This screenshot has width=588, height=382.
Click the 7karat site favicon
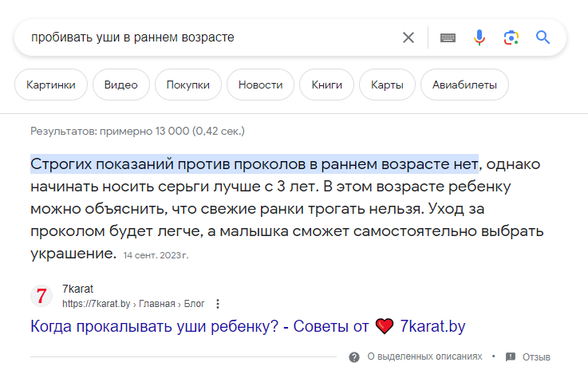(41, 296)
